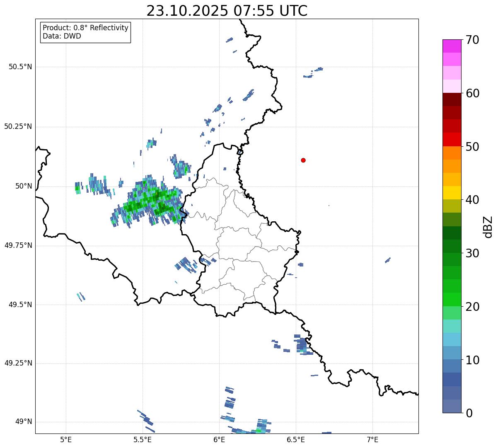Click the 5.5°E longitude label

pyautogui.click(x=143, y=440)
